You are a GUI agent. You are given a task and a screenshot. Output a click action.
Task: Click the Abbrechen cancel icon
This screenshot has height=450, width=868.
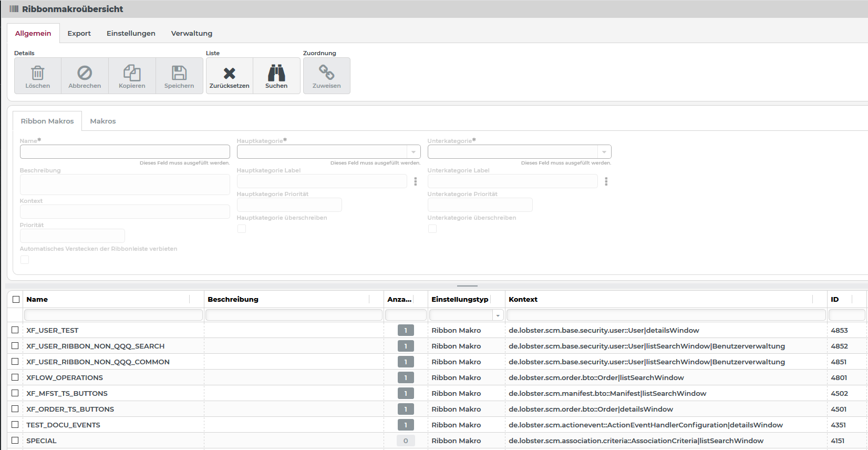[x=85, y=73]
